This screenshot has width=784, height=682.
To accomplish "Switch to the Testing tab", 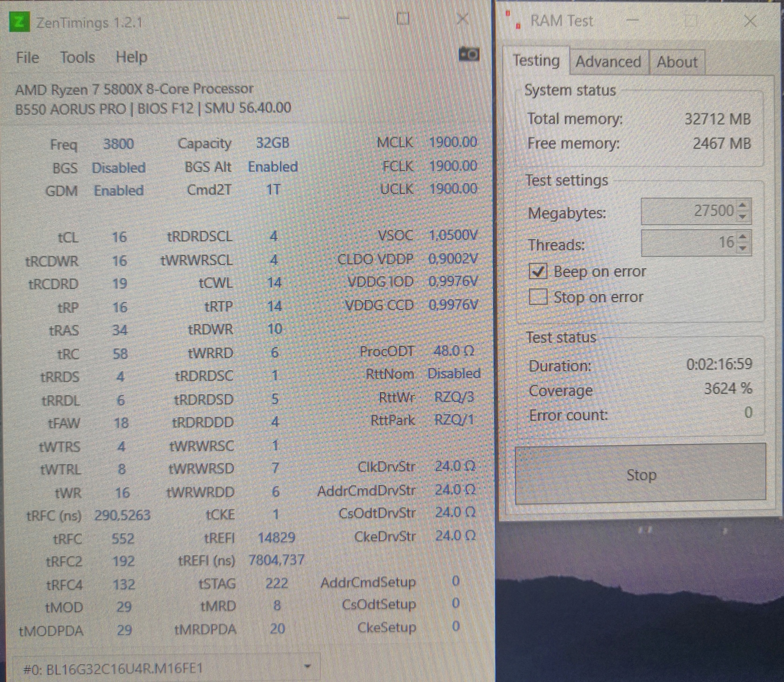I will pos(536,61).
